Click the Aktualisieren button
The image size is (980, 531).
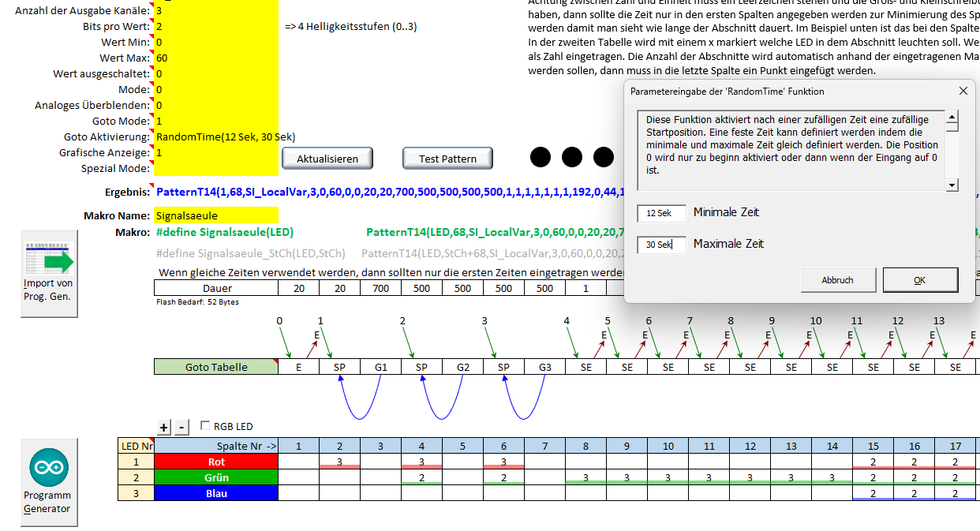[x=327, y=159]
